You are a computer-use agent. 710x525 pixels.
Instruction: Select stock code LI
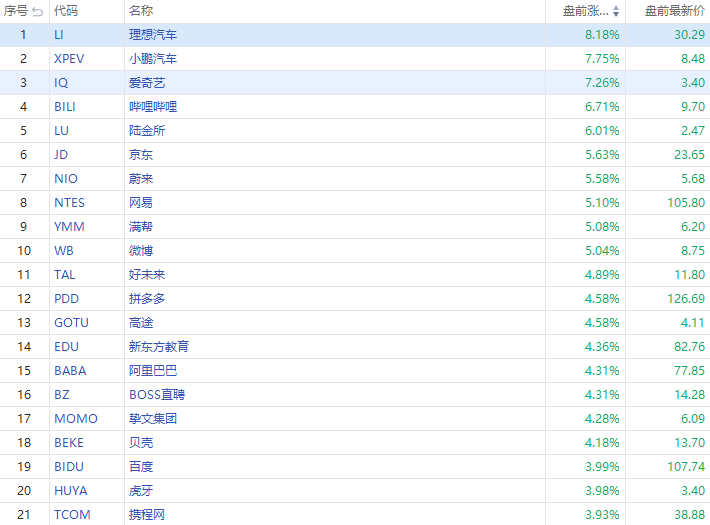(59, 35)
